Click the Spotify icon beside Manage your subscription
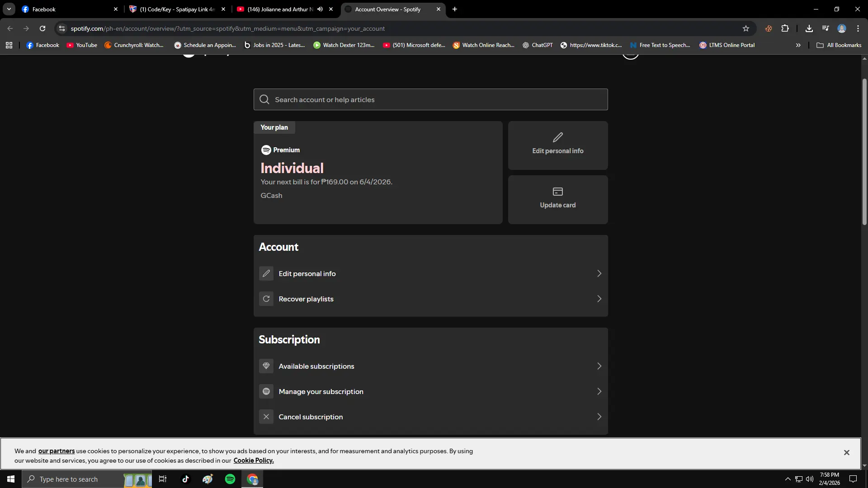This screenshot has height=488, width=868. (266, 391)
